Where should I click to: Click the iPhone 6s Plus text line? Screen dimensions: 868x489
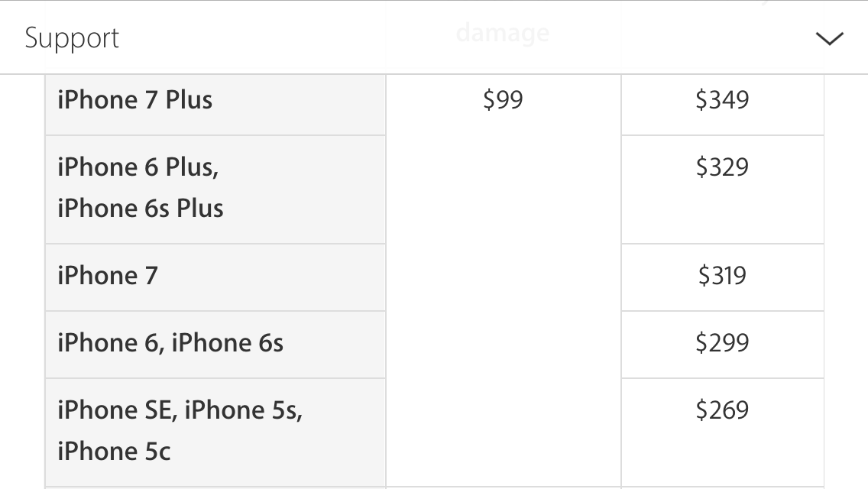[141, 209]
